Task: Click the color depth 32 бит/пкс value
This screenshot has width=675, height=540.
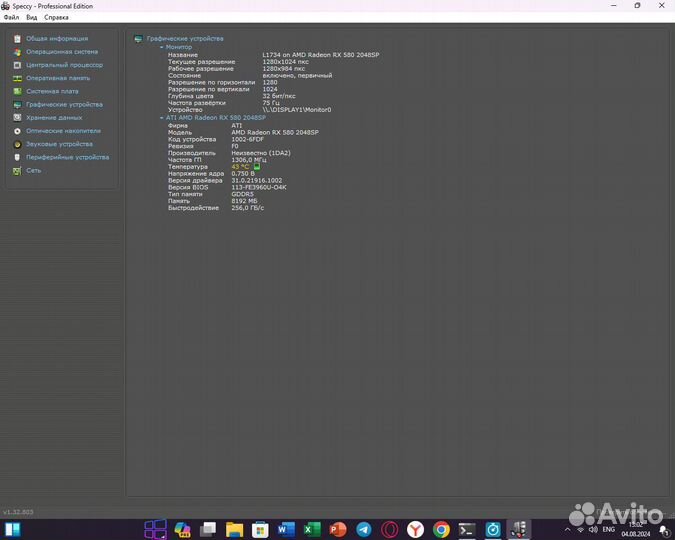Action: pos(279,96)
